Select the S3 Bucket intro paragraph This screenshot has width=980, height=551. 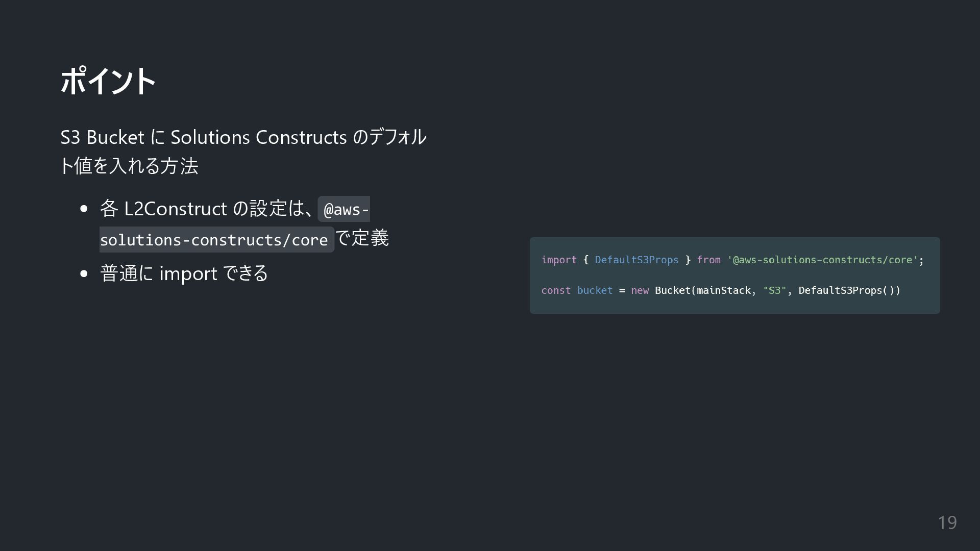click(x=243, y=152)
